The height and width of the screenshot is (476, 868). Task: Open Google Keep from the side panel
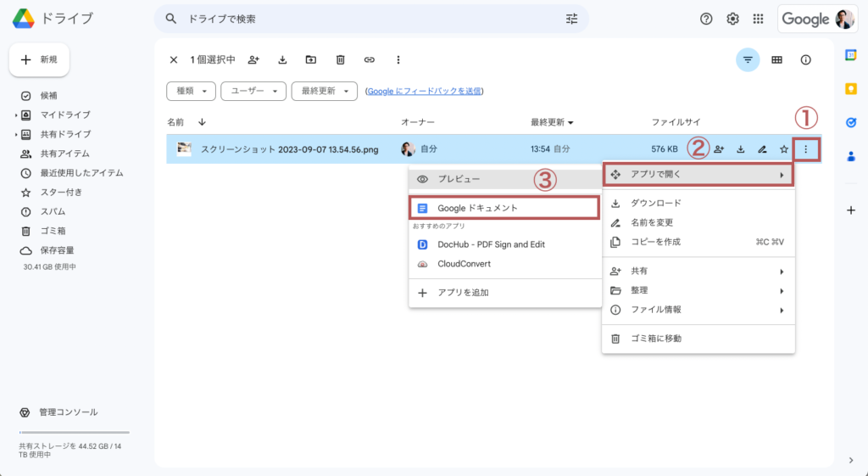tap(851, 89)
